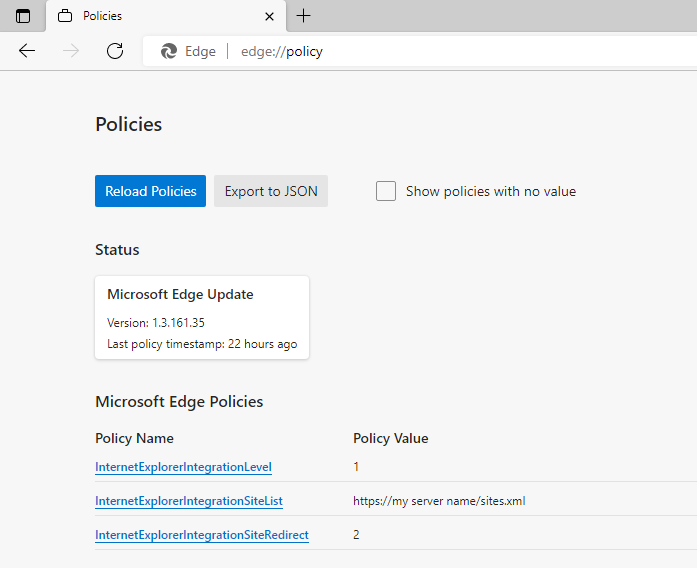Open the tab actions menu icon
Screen dimensions: 697x568
(x=23, y=16)
